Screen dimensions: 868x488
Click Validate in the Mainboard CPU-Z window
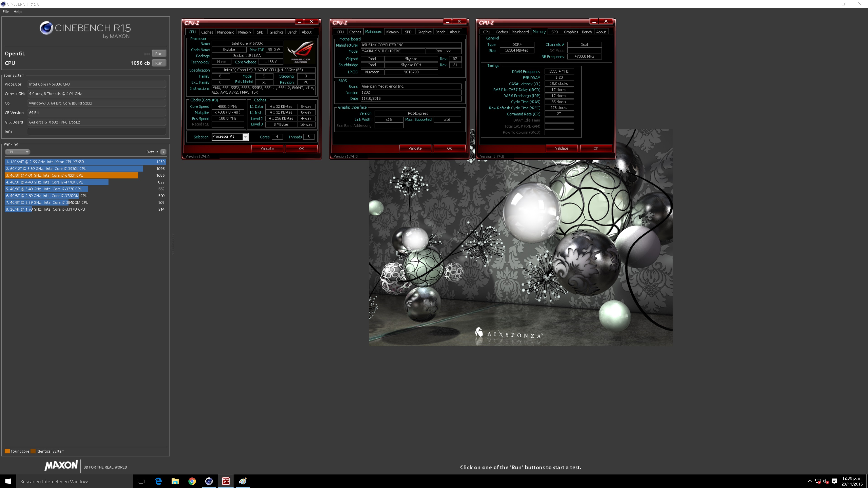[415, 148]
